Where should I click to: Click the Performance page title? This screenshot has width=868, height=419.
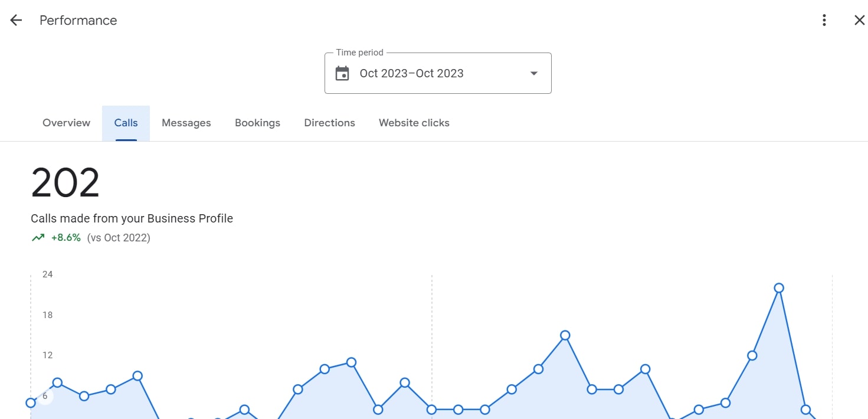[78, 20]
